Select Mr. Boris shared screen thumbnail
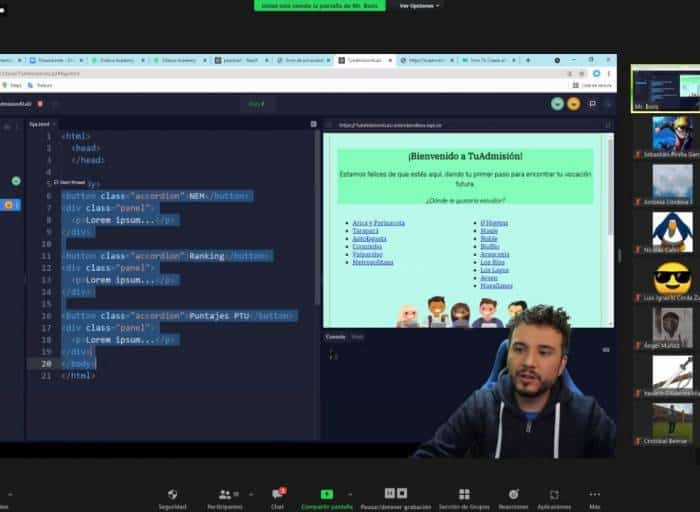The image size is (700, 512). pos(666,88)
